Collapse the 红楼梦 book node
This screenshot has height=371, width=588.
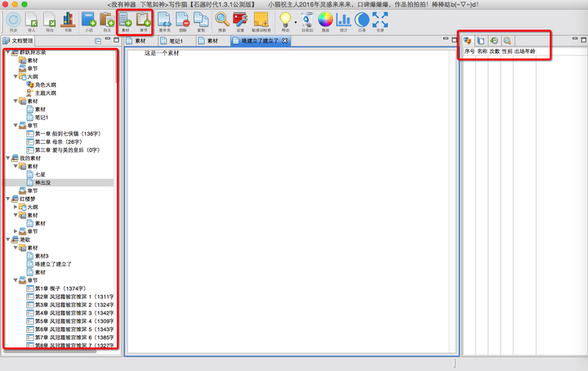[x=8, y=199]
